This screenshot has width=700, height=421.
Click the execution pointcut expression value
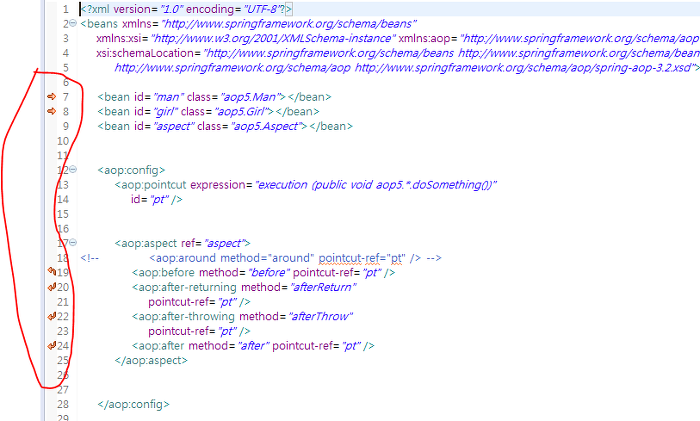(x=375, y=185)
